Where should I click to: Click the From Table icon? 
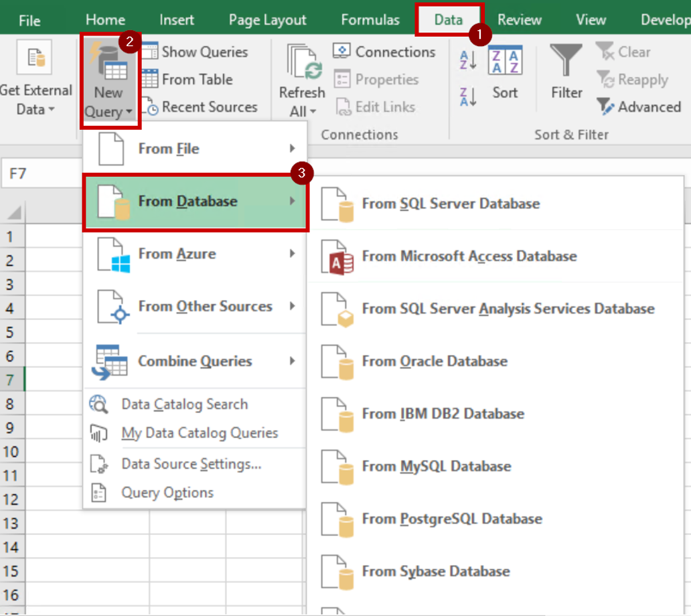click(x=149, y=79)
